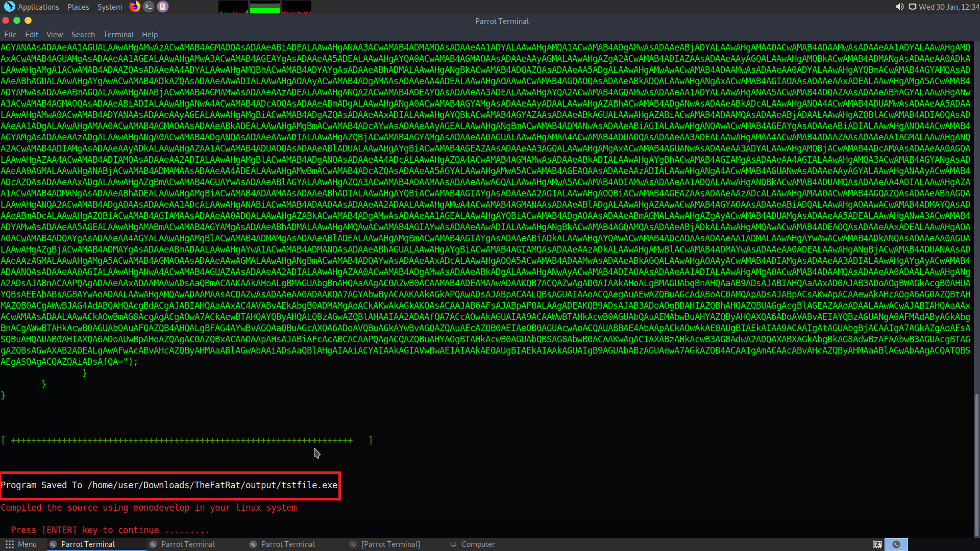Open the File menu
The height and width of the screenshot is (551, 980).
point(10,34)
